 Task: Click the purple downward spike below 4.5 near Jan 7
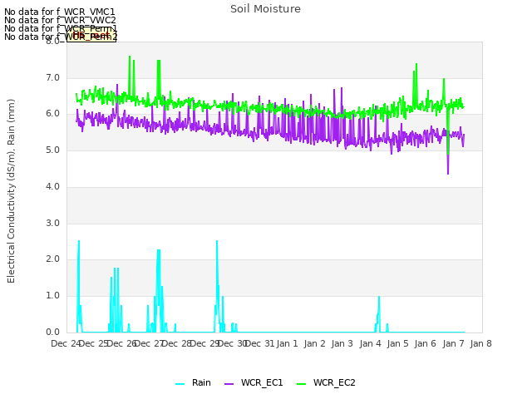pyautogui.click(x=448, y=173)
